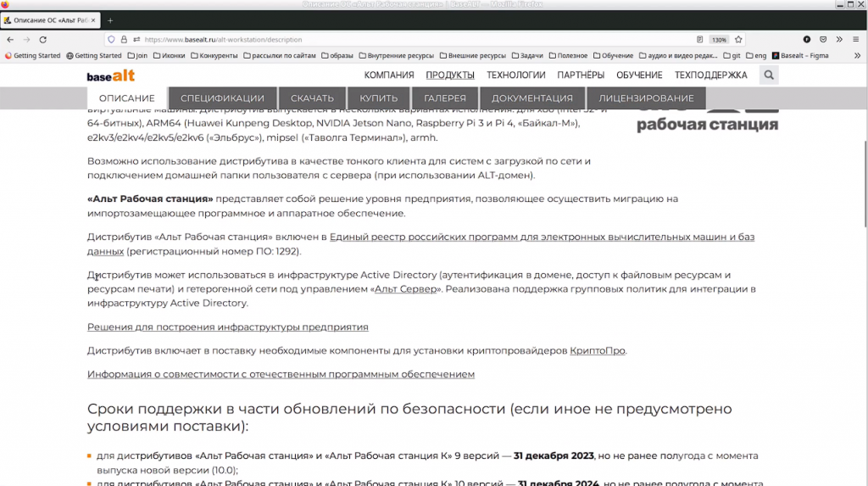Switch to the СКАЧАТЬ tab
Image resolution: width=868 pixels, height=486 pixels.
(x=312, y=98)
